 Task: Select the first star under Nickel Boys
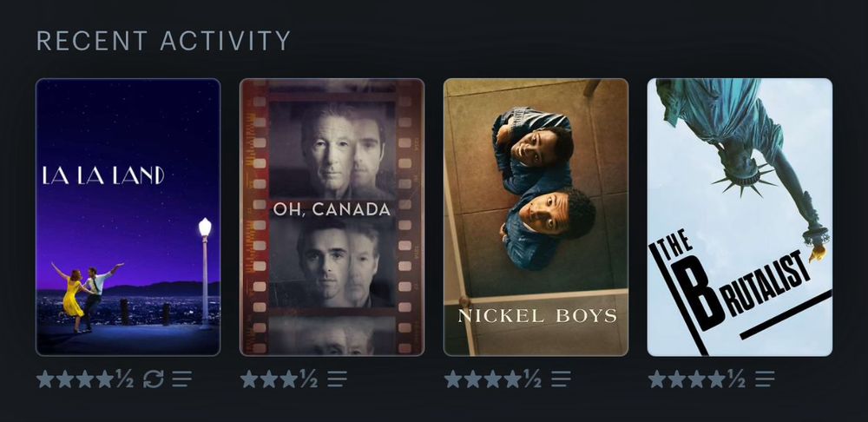click(x=453, y=379)
